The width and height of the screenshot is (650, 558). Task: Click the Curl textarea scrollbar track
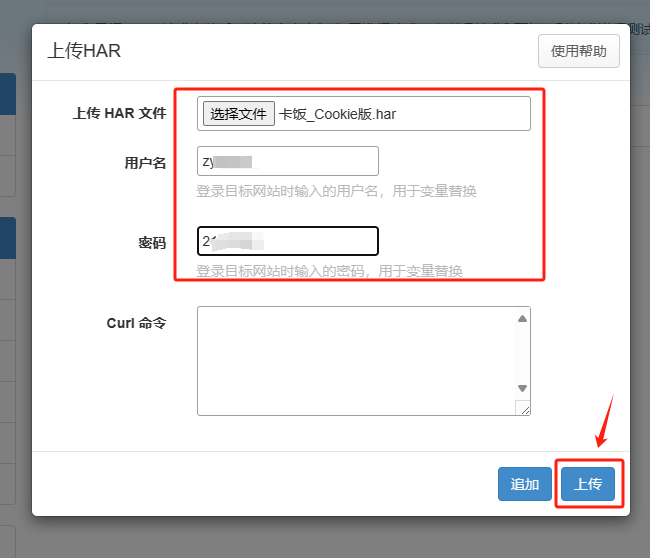522,353
